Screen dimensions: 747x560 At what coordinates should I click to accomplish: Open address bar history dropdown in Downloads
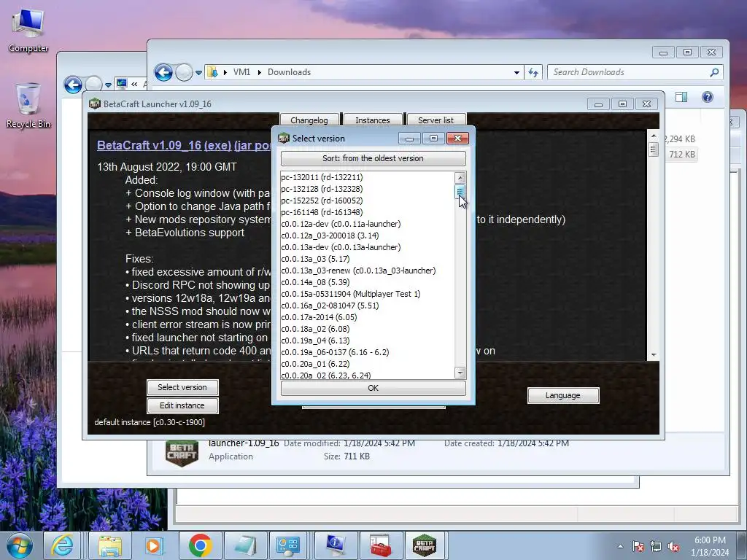pos(516,72)
